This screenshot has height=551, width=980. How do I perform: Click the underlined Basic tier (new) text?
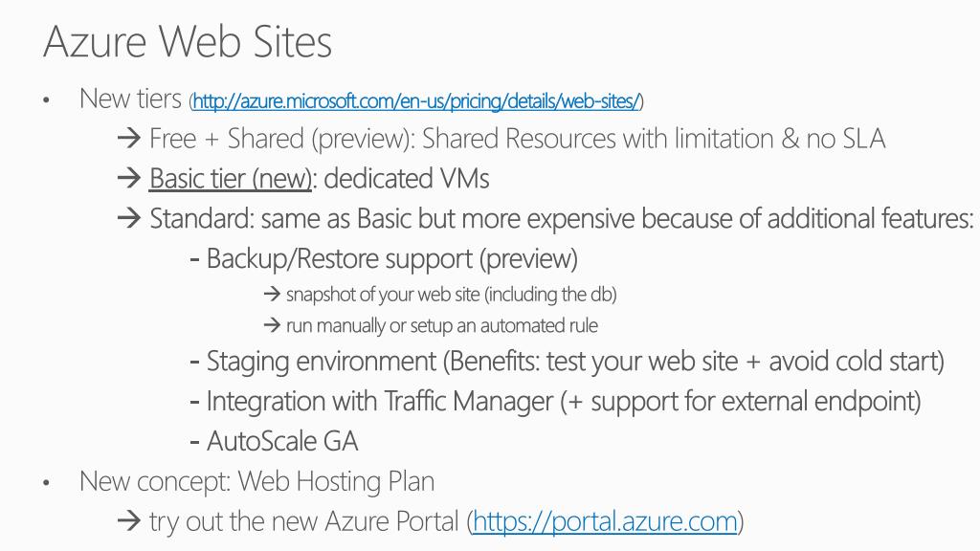[230, 179]
